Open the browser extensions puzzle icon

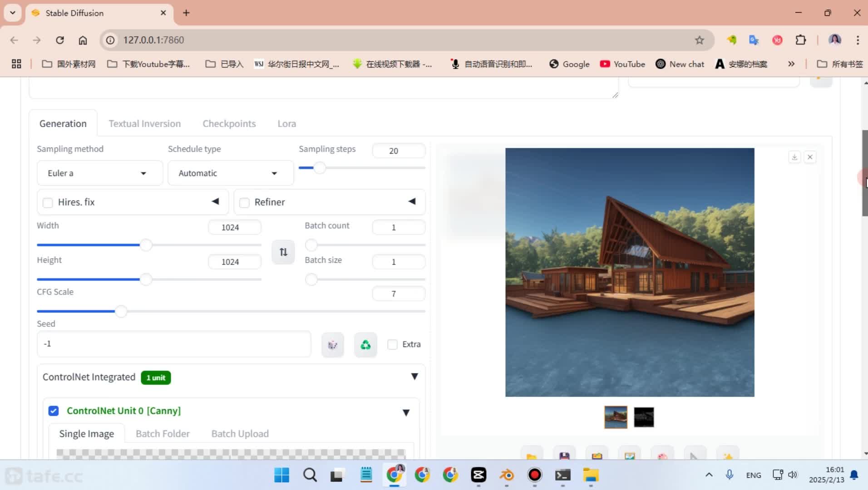click(x=800, y=40)
